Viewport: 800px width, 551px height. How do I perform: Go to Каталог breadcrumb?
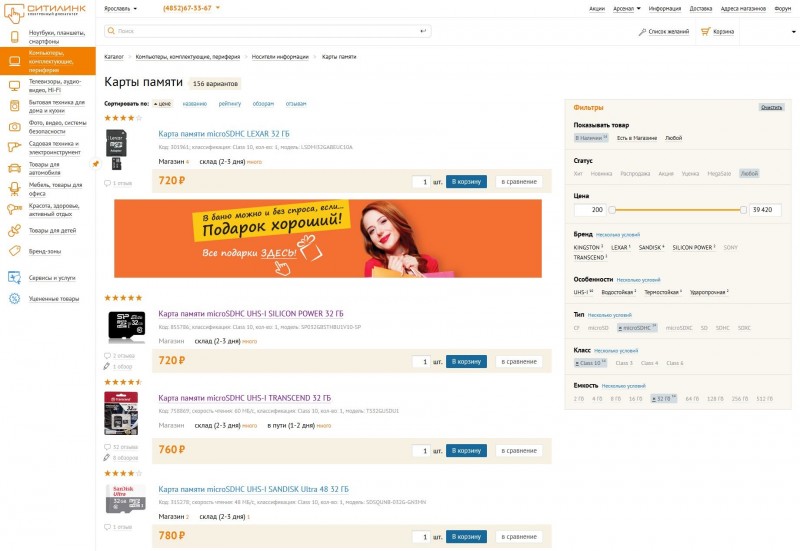(x=114, y=57)
